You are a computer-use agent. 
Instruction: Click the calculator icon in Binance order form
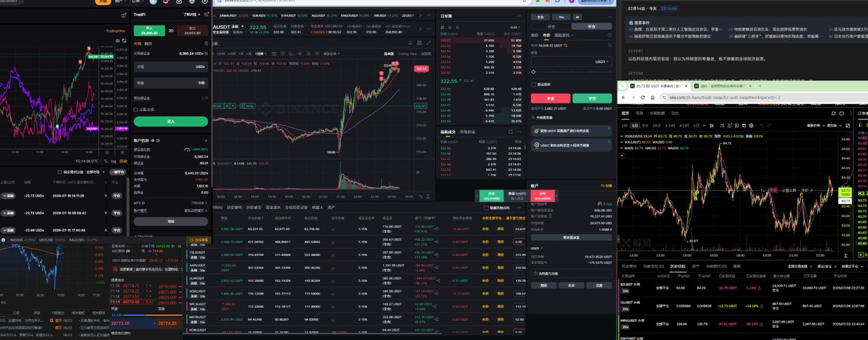click(x=609, y=45)
